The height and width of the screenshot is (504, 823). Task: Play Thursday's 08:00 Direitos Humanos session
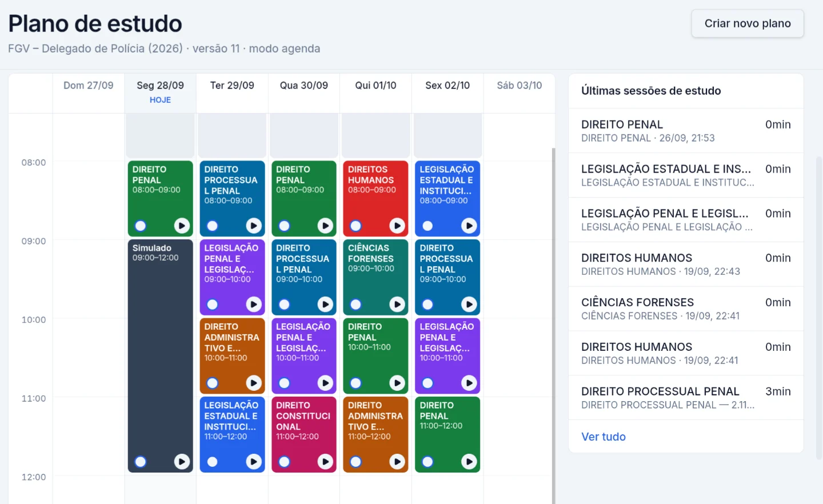(x=397, y=226)
